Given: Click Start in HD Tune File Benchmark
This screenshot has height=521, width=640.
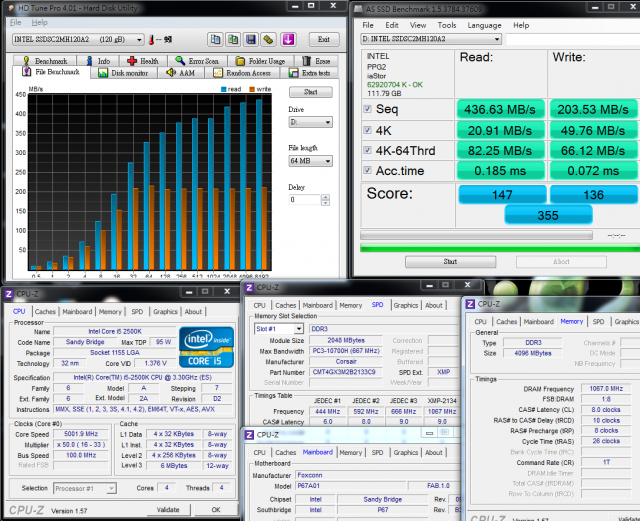Looking at the screenshot, I should click(x=311, y=92).
